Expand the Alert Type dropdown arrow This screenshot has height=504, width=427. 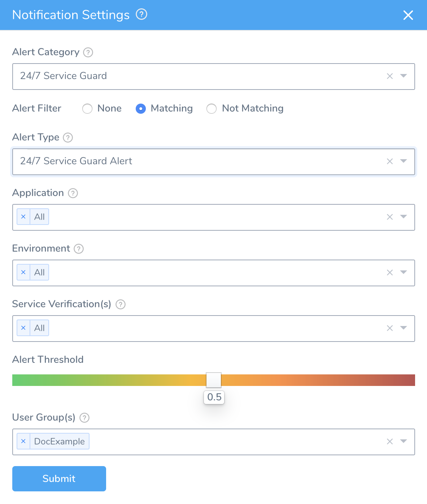pos(404,161)
